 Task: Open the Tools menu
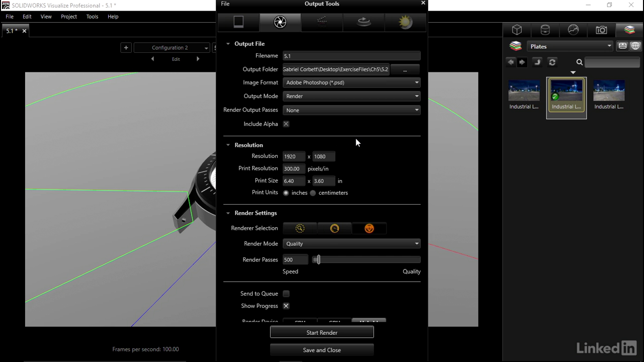(x=92, y=17)
